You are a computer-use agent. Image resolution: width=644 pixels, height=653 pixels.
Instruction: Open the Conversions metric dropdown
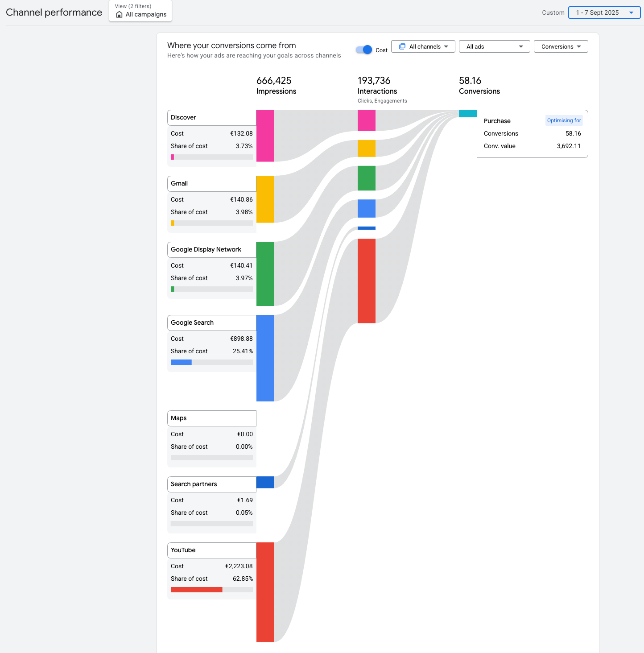(x=561, y=46)
